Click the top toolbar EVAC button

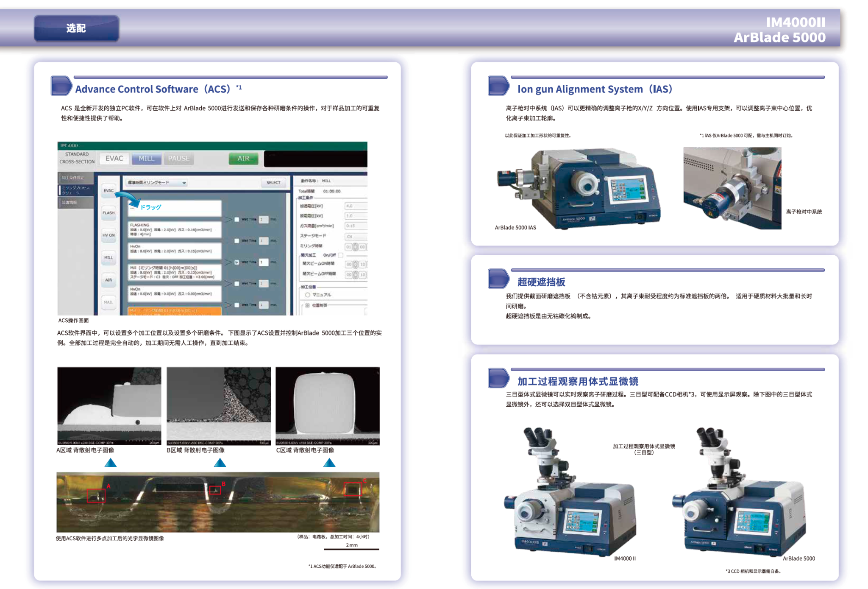(114, 159)
